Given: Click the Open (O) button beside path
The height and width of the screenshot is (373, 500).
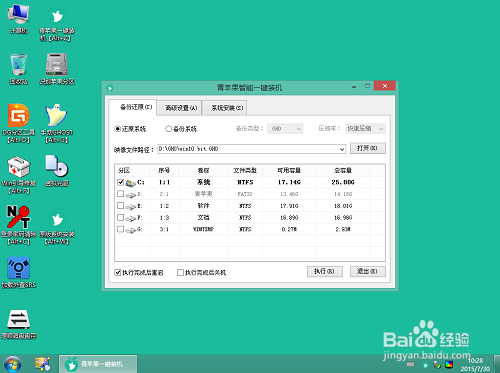Looking at the screenshot, I should pyautogui.click(x=368, y=148).
